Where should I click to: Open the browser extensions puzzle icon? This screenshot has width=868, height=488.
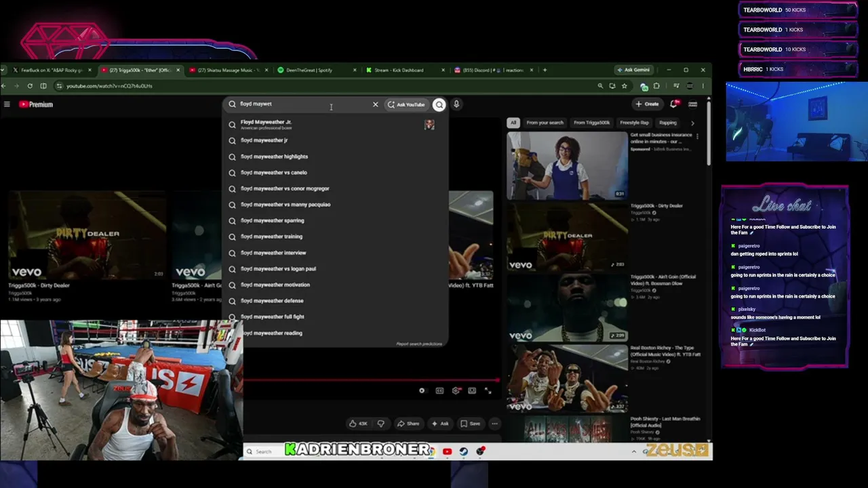tap(656, 86)
